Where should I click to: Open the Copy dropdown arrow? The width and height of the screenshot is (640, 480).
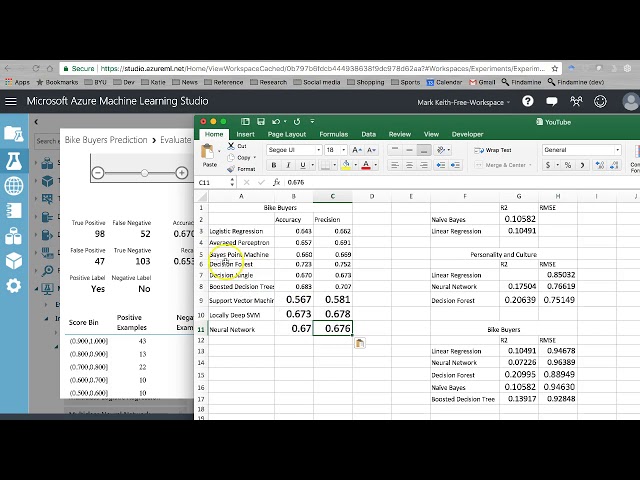(x=255, y=158)
